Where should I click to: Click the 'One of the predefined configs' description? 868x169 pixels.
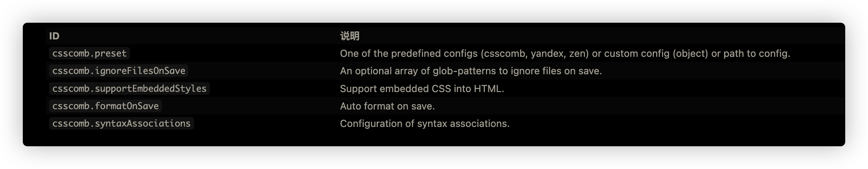point(565,53)
